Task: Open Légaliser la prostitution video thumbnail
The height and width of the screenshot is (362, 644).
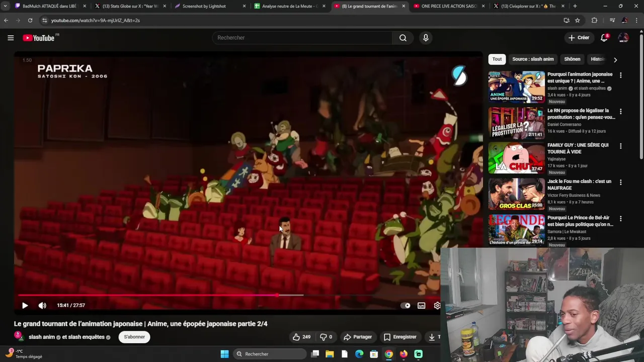Action: 517,123
